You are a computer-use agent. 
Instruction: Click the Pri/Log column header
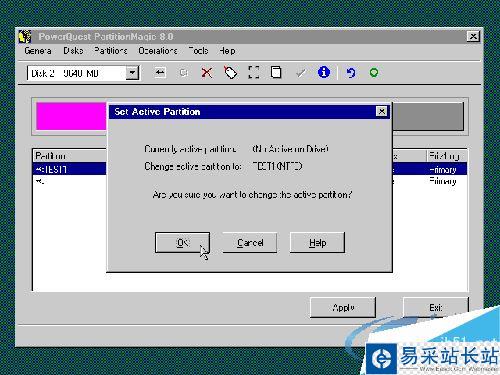pyautogui.click(x=447, y=156)
